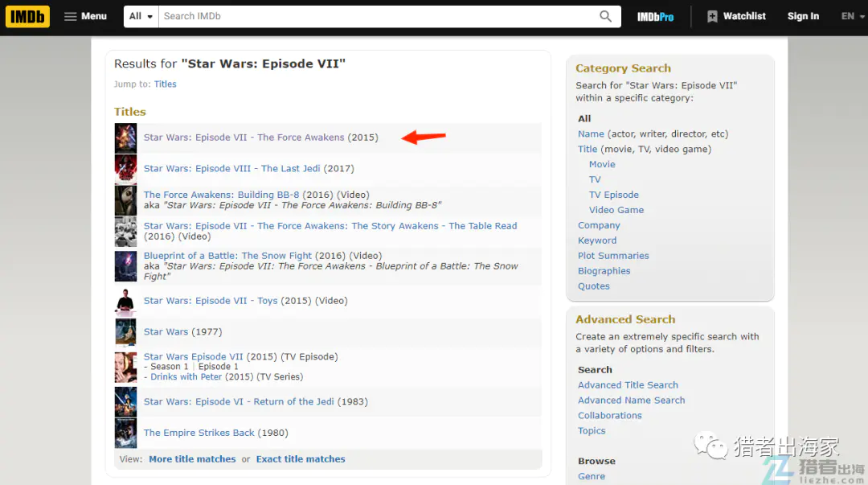Click The Empire Strikes Back poster thumbnail
The image size is (868, 485).
[x=125, y=434]
